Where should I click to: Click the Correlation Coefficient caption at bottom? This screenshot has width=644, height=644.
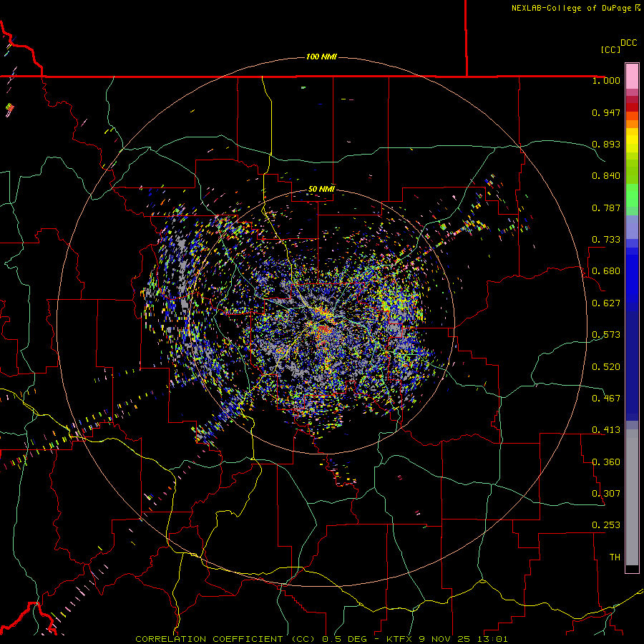(321, 639)
